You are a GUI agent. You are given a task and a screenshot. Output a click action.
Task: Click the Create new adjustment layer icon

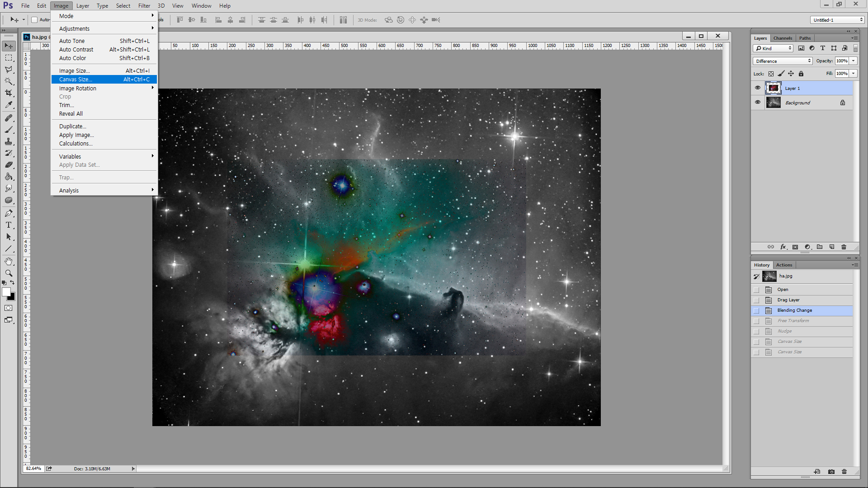coord(808,247)
